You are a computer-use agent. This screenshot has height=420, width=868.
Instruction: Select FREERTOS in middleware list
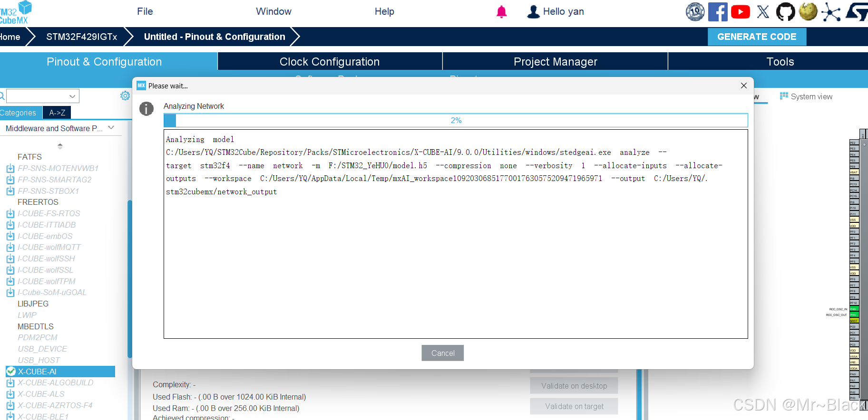[38, 202]
